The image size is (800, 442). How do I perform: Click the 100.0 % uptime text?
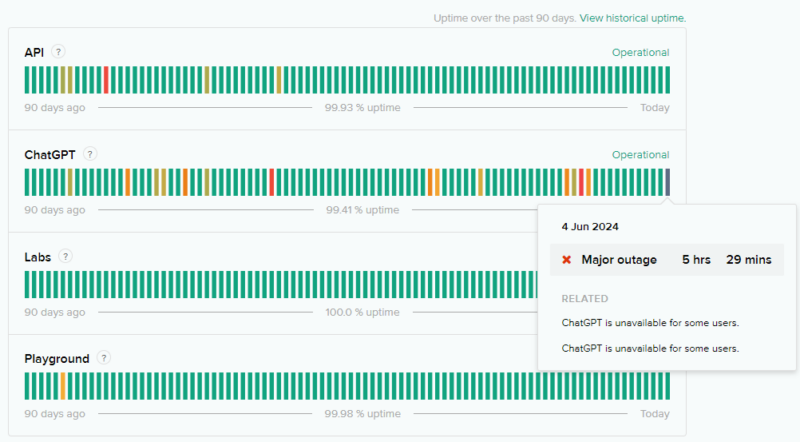coord(363,312)
